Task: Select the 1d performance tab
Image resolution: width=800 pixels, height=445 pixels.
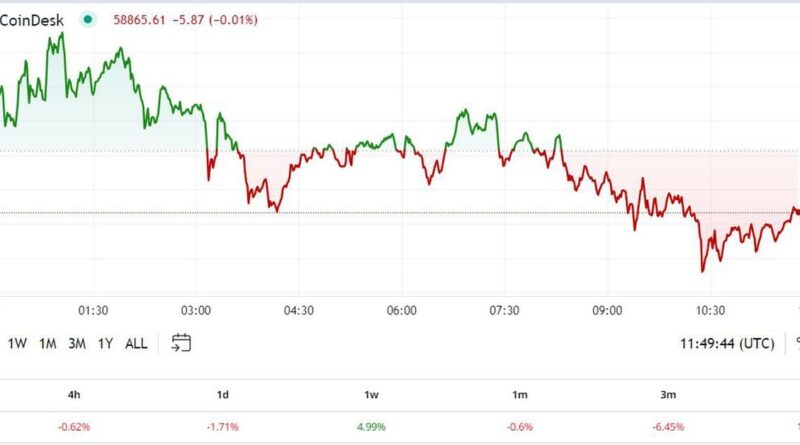Action: (x=223, y=395)
